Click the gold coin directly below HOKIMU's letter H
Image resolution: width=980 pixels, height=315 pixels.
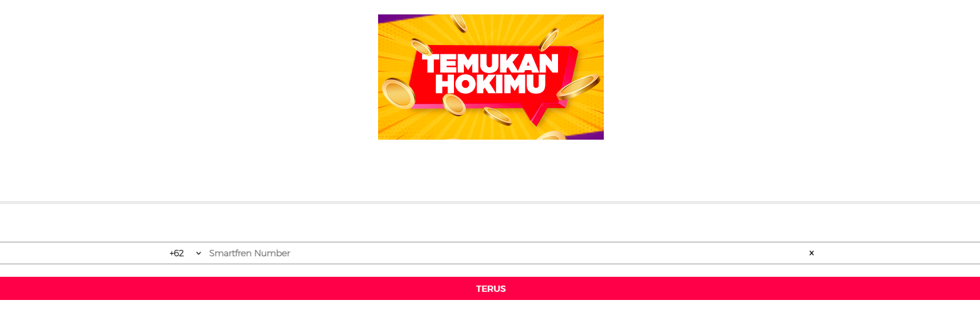click(x=453, y=105)
